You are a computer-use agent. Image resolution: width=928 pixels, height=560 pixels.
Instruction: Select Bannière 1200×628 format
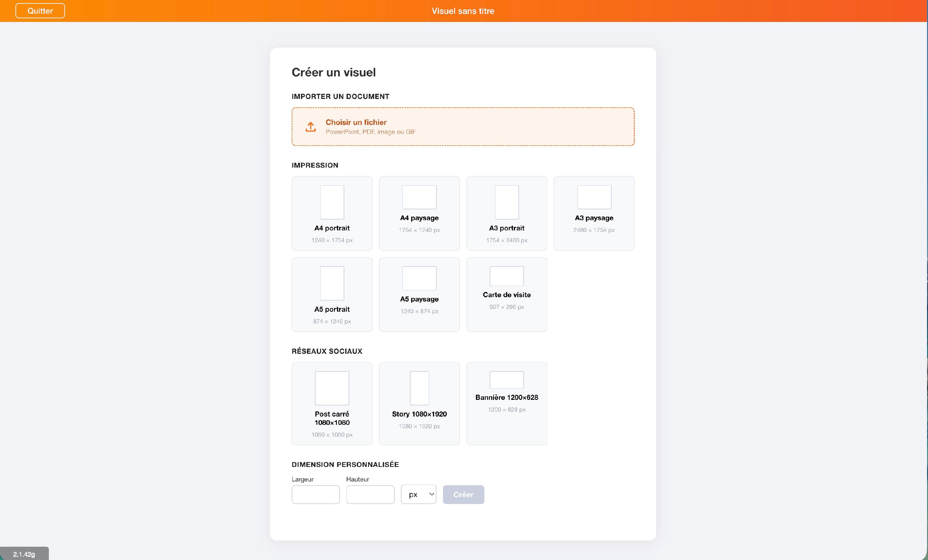[x=507, y=403]
